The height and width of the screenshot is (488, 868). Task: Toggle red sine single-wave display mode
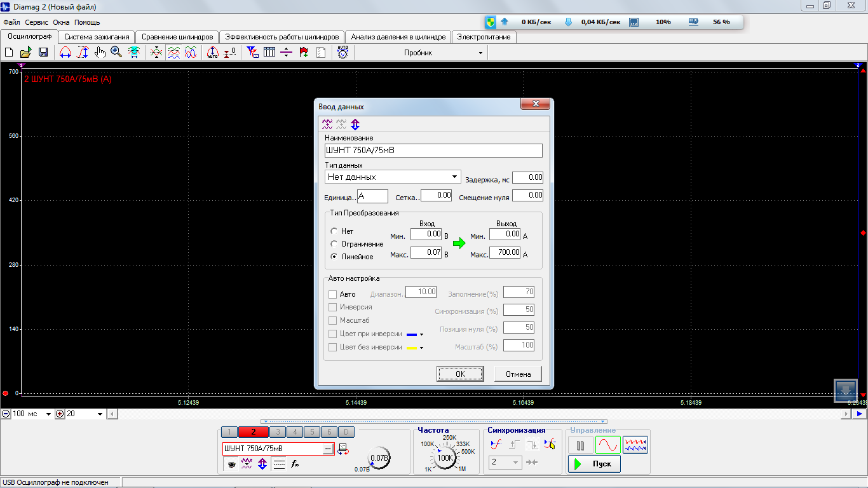[608, 445]
